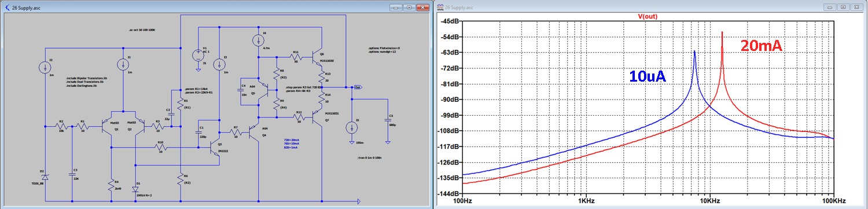This screenshot has width=868, height=209.
Task: Select current source I2 in the schematic
Action: pos(45,68)
